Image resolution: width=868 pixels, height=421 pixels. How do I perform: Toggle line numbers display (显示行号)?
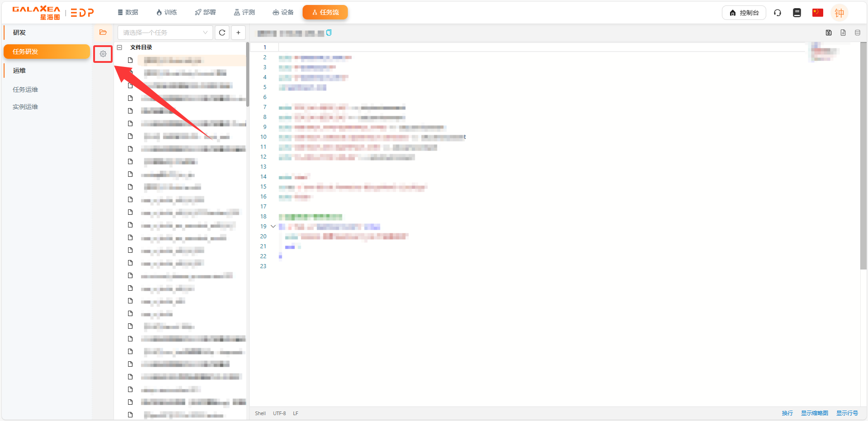tap(847, 413)
